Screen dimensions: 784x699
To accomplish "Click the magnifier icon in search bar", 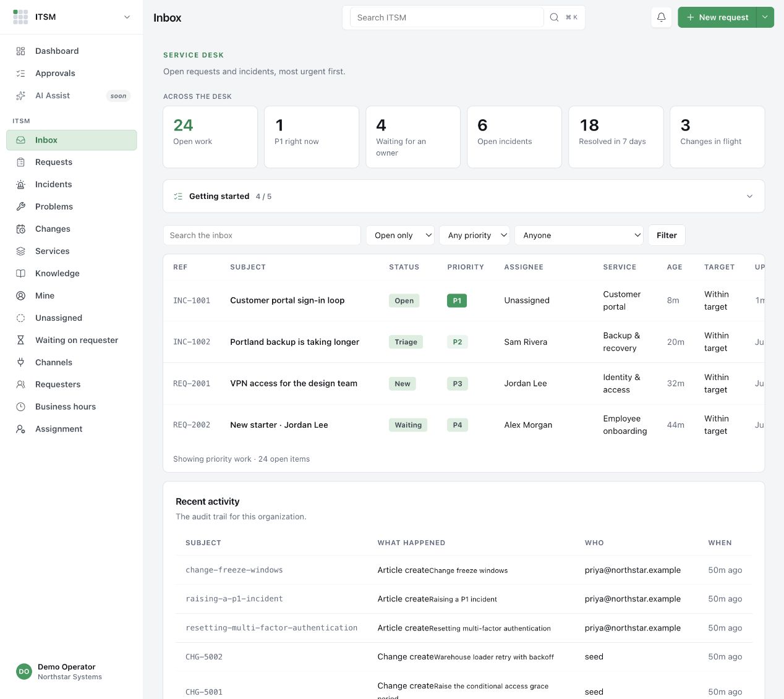I will click(x=555, y=17).
